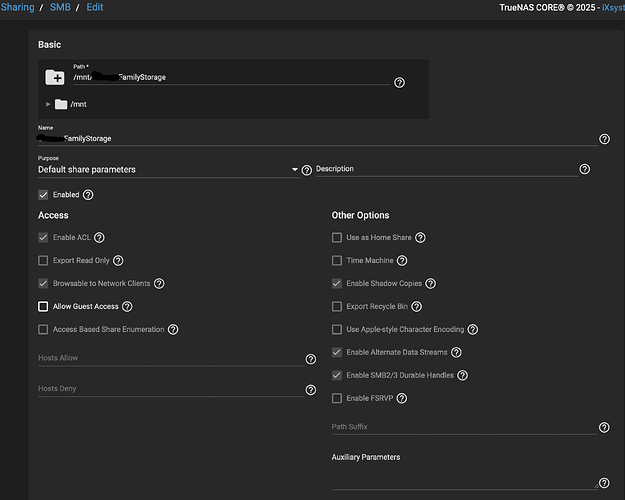Open help icon next to Enable FSRVP
Viewport: 625px width, 500px height.
(402, 398)
